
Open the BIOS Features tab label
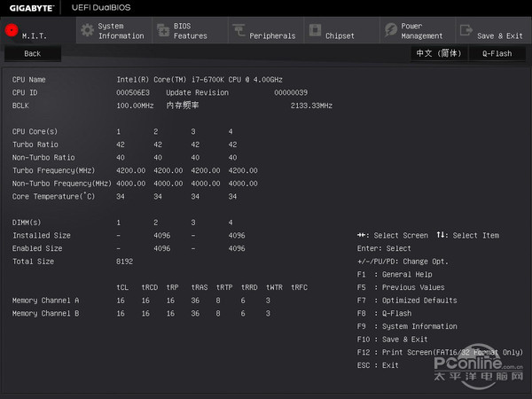coord(190,31)
